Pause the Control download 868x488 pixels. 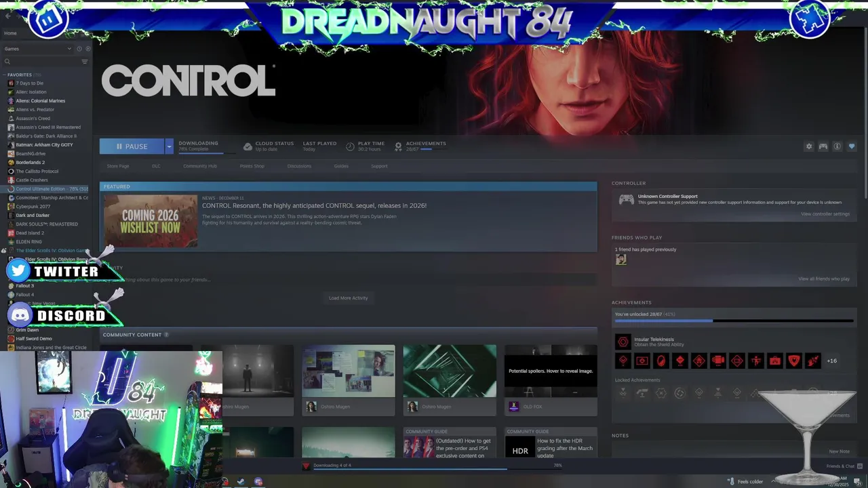132,146
